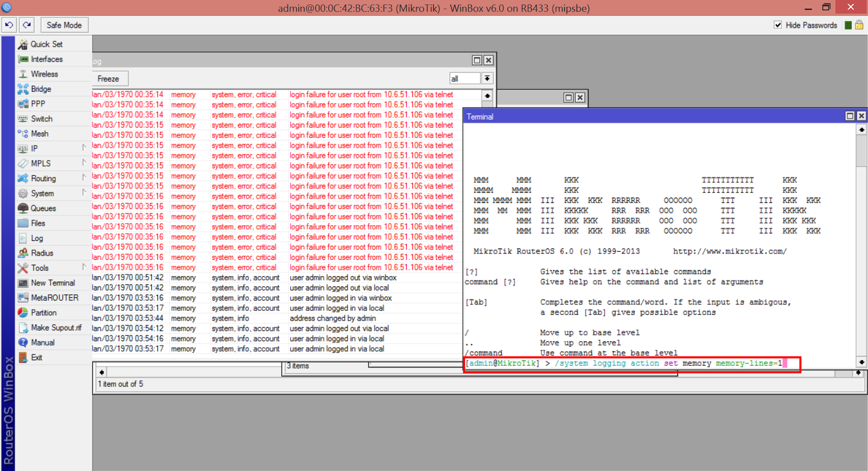
Task: Enable Safe Mode button
Action: pyautogui.click(x=64, y=25)
